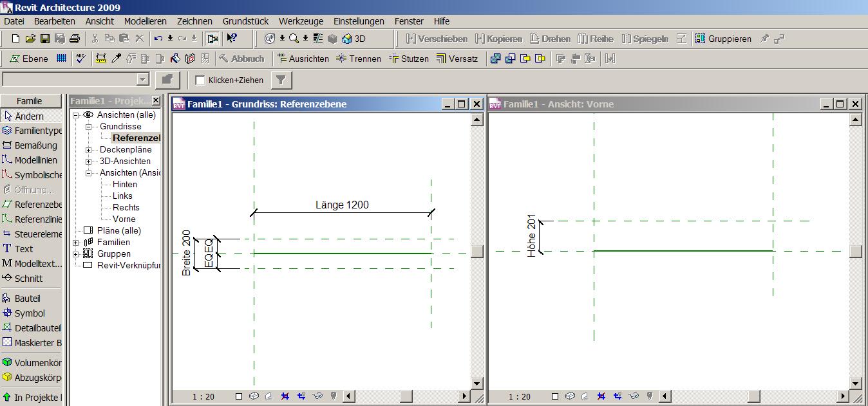
Task: Toggle the Project Browser button in the toolbar
Action: [212, 39]
